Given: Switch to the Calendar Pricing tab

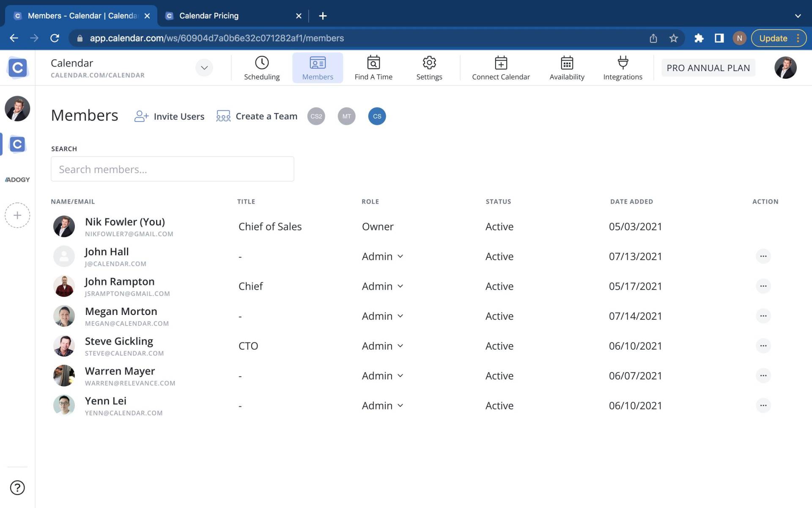Looking at the screenshot, I should click(x=208, y=16).
